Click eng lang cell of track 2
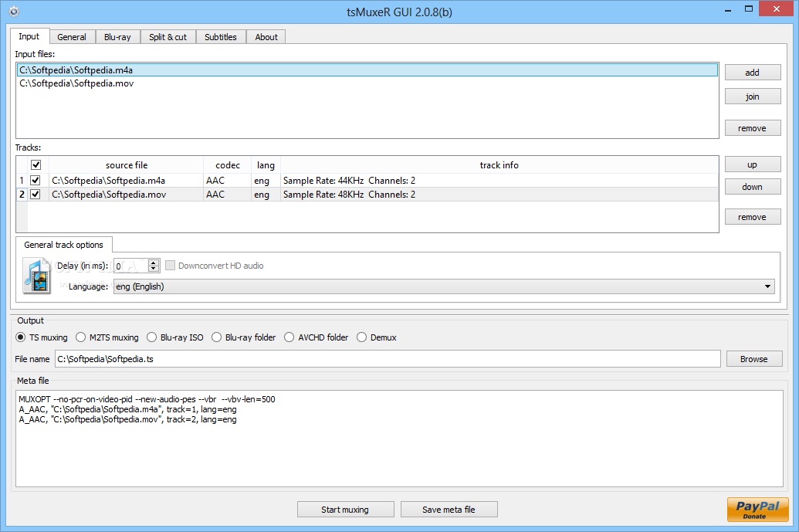 click(x=266, y=194)
